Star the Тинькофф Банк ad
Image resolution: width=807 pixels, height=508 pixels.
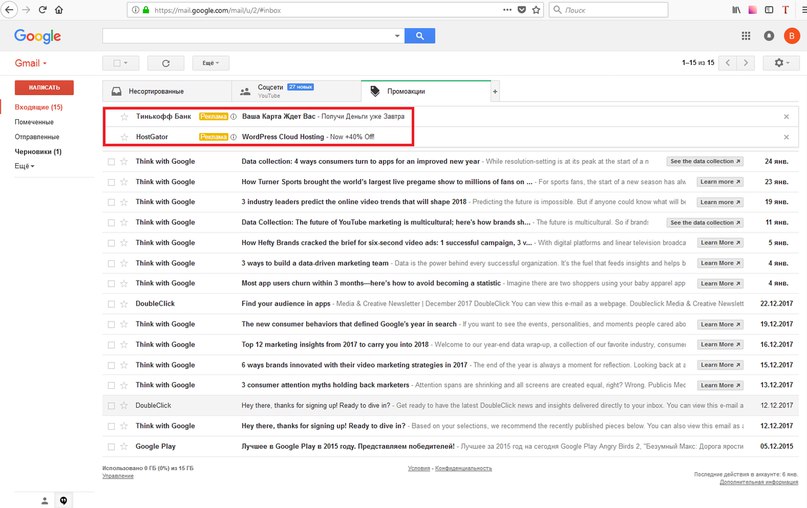(x=124, y=117)
